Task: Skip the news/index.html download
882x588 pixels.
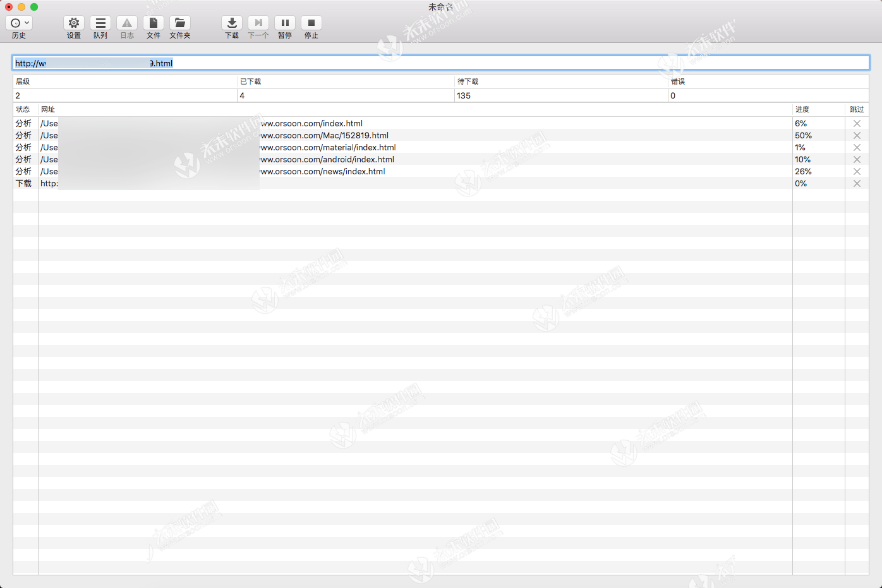Action: point(857,171)
